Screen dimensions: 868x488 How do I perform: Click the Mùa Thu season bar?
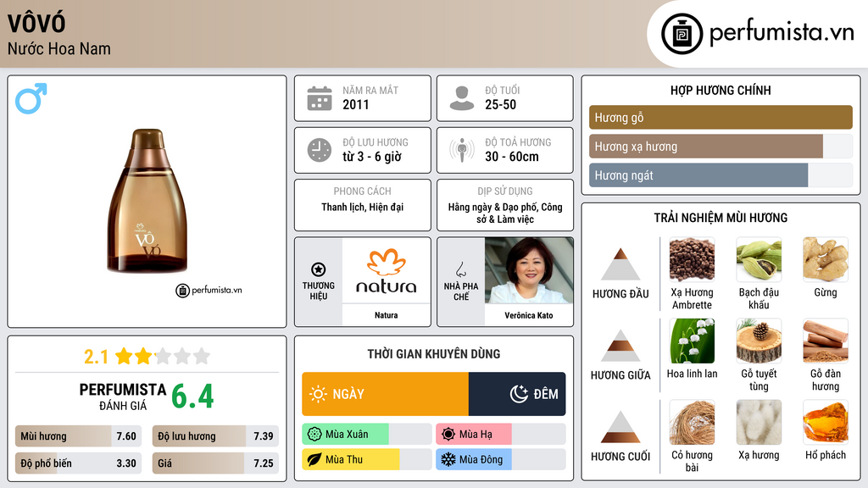click(x=366, y=460)
